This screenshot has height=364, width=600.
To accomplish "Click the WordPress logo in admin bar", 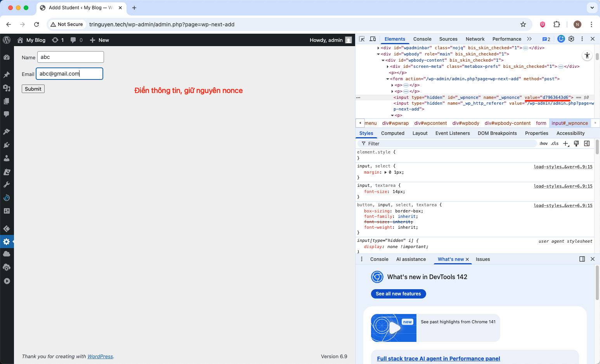I will 7,40.
